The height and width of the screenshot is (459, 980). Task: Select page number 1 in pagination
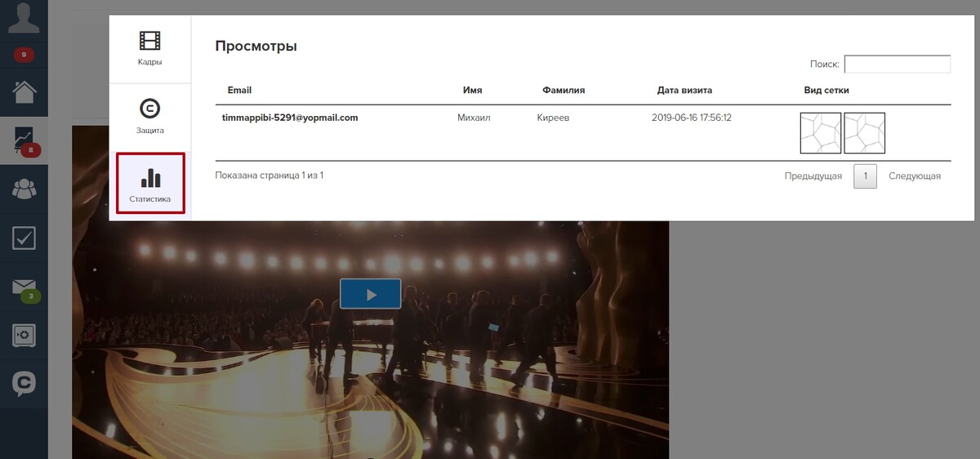pyautogui.click(x=865, y=176)
